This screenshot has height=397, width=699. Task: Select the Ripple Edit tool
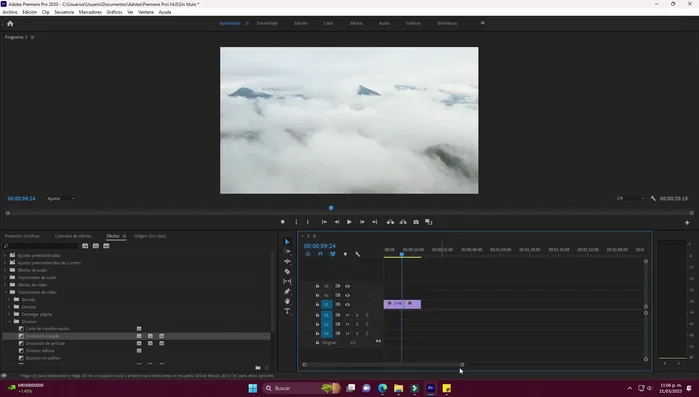[x=287, y=262]
